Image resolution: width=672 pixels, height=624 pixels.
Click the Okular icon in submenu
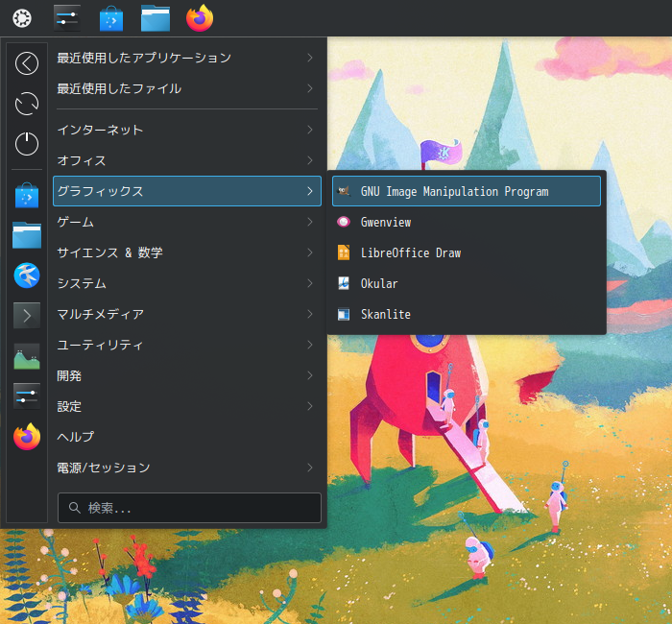pyautogui.click(x=344, y=283)
